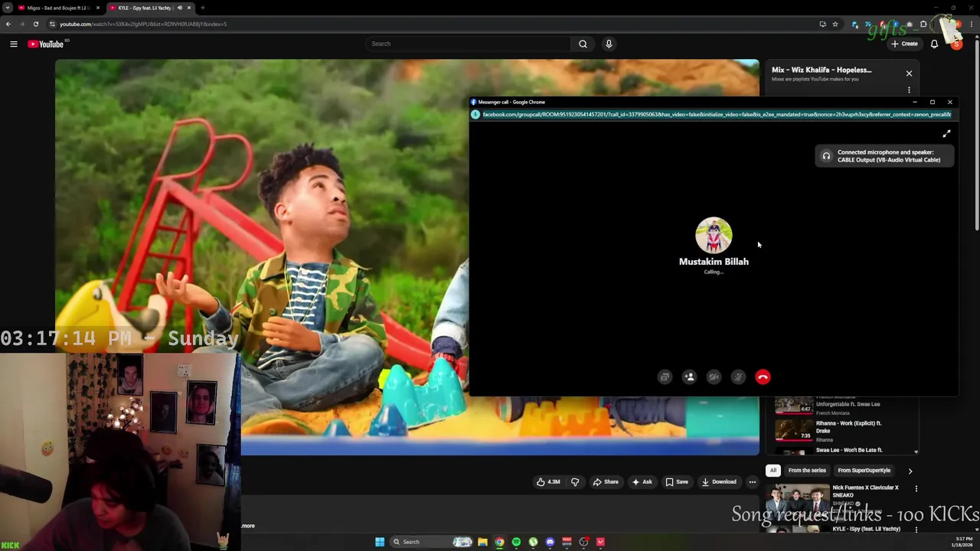Share the current YouTube video

[606, 482]
